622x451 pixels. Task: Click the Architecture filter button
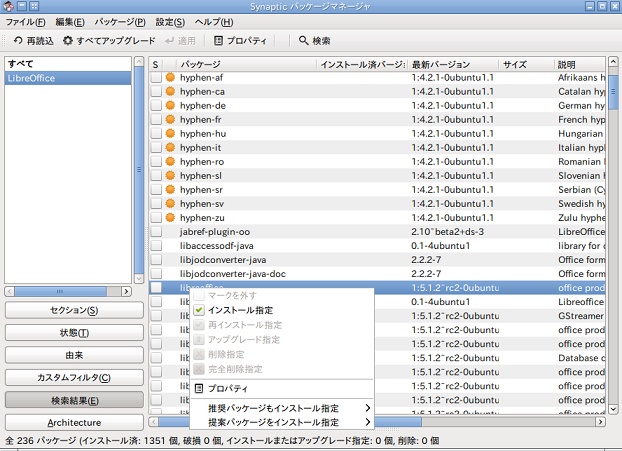(x=74, y=422)
